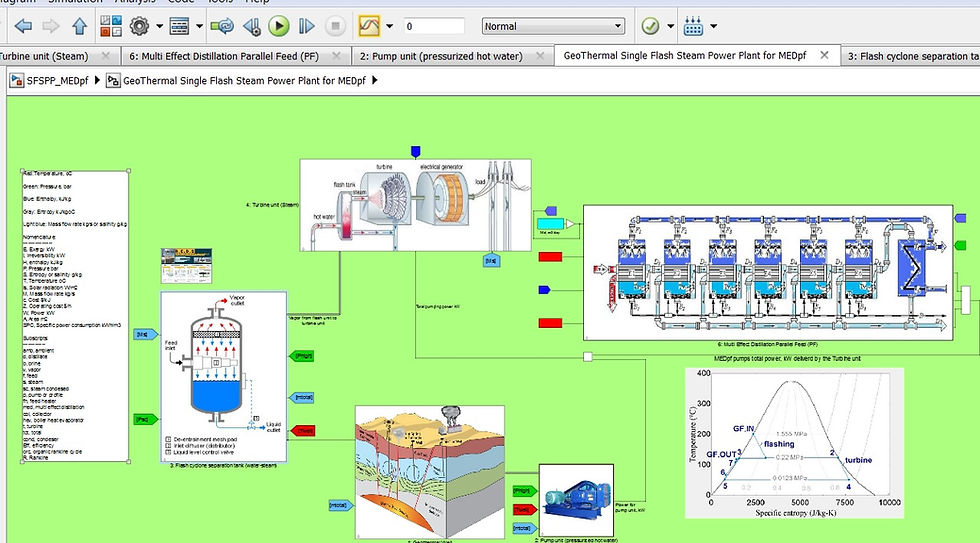Close the Multi Effect Distillation tab
The height and width of the screenshot is (543, 980).
tap(336, 56)
